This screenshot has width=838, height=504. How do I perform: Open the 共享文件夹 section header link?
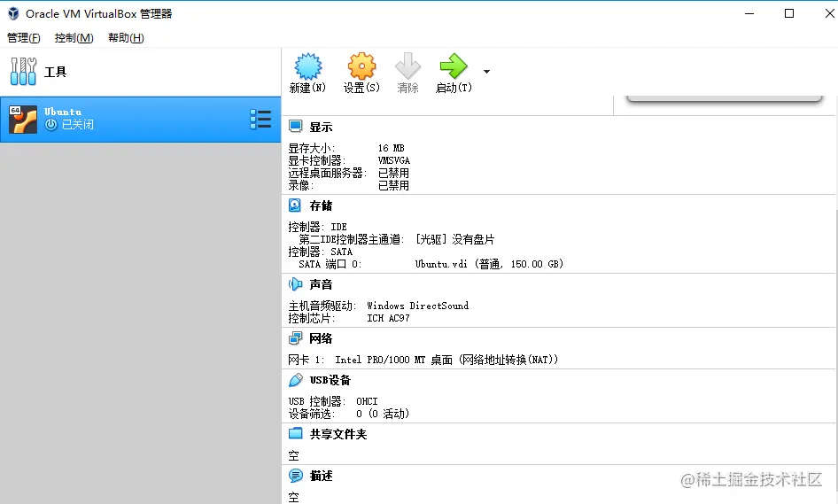[338, 434]
